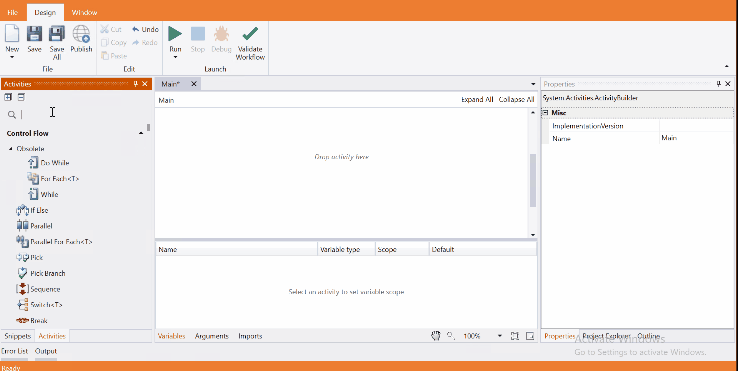
Task: Click Collapse All in designer
Action: click(x=516, y=99)
